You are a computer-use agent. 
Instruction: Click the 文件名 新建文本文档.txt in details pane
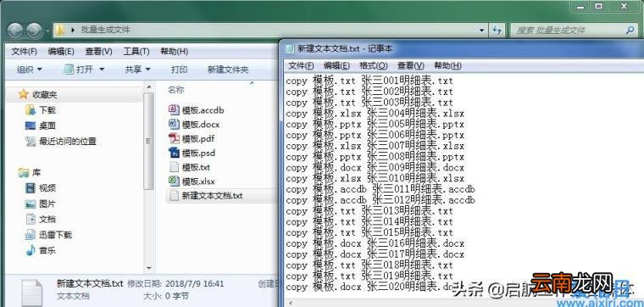[x=90, y=283]
